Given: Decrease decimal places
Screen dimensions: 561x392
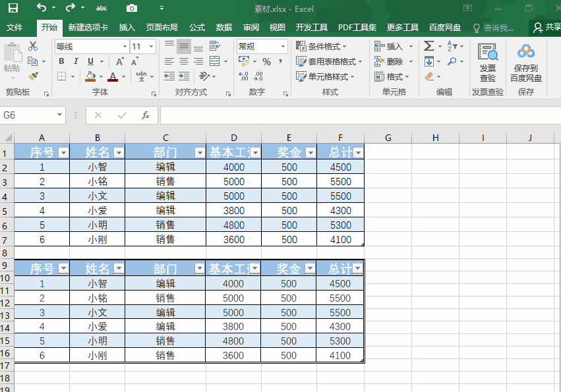Looking at the screenshot, I should pos(258,76).
